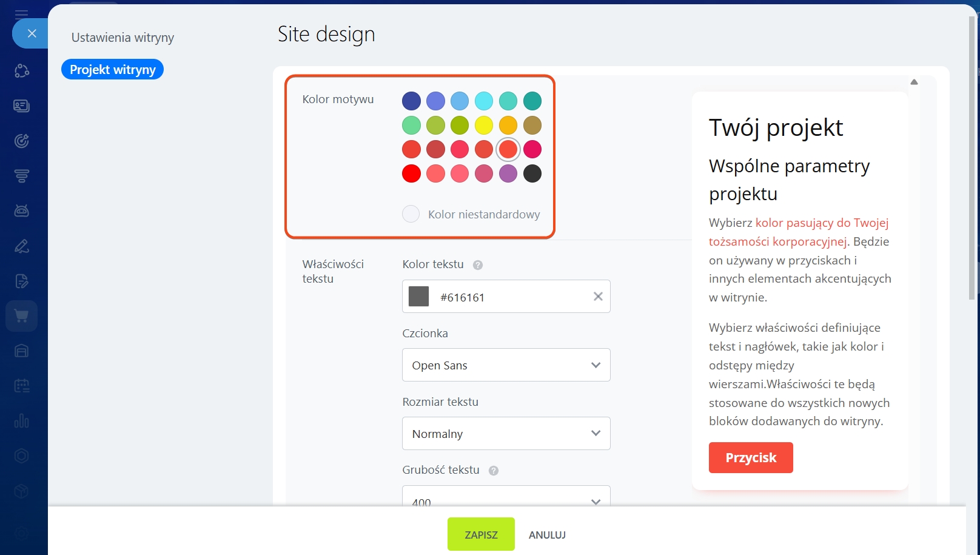Click the calendar icon in sidebar
The image size is (980, 555).
tap(22, 386)
